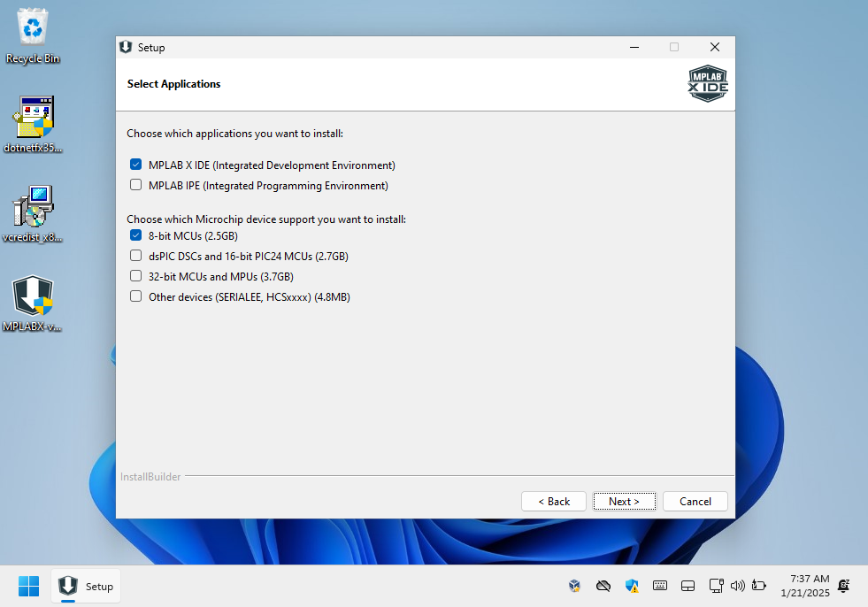The width and height of the screenshot is (868, 607).
Task: Open the Windows Start menu
Action: coord(29,586)
